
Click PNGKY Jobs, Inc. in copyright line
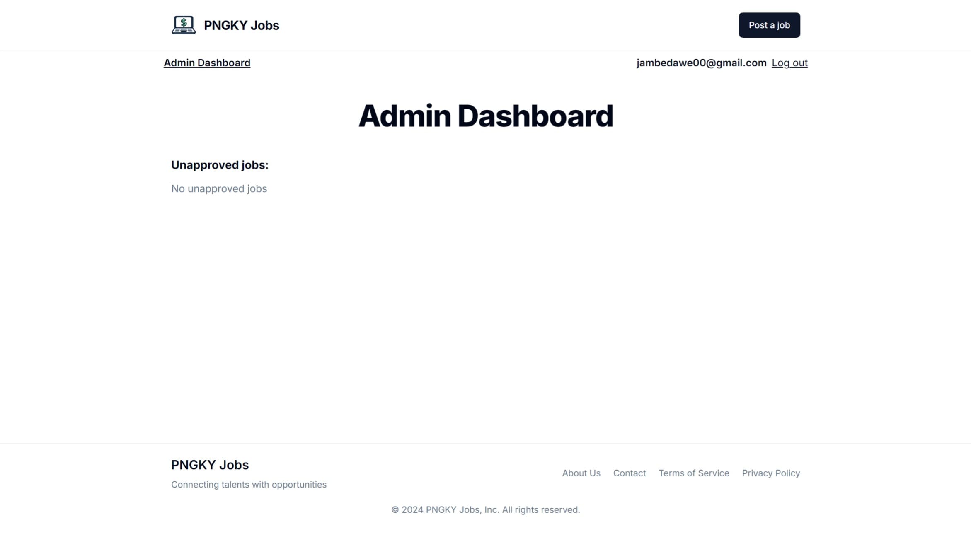(x=462, y=510)
